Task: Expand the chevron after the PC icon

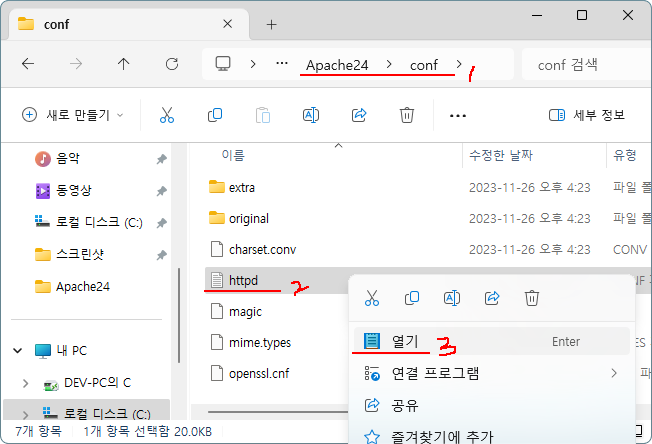Action: tap(253, 64)
